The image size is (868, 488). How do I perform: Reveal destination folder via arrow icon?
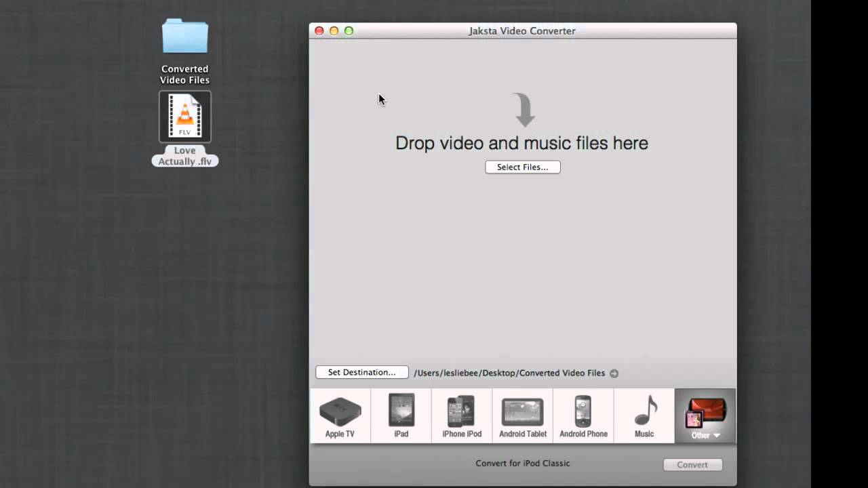click(x=614, y=373)
